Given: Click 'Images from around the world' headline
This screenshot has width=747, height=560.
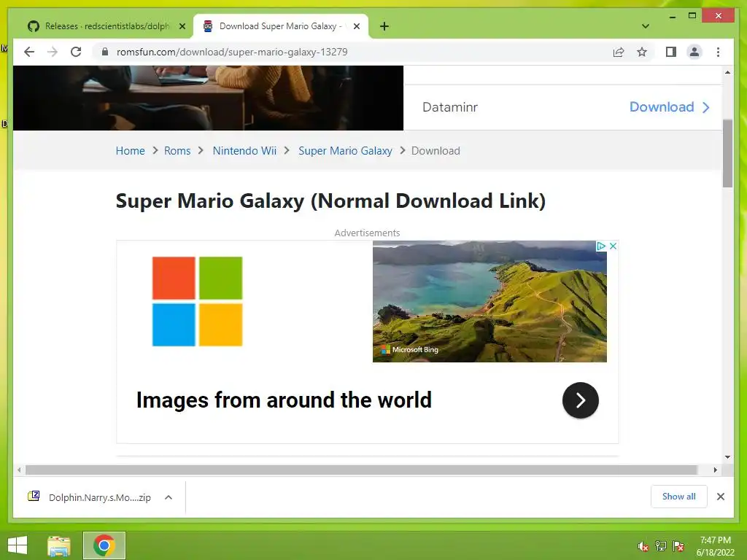Looking at the screenshot, I should (x=284, y=400).
